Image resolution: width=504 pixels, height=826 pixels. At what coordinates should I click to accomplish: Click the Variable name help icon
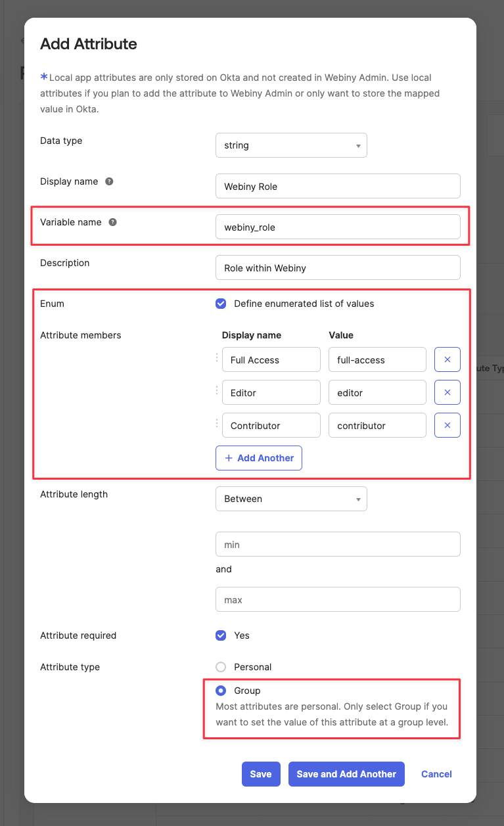[x=112, y=222]
